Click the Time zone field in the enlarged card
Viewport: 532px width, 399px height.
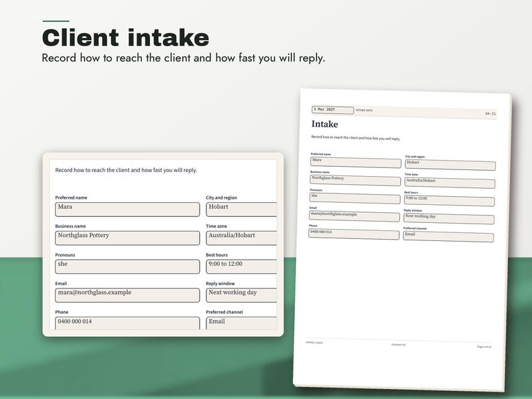click(x=241, y=238)
